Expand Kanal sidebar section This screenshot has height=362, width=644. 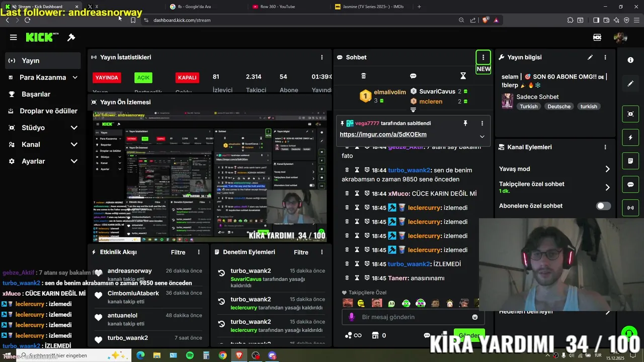74,144
